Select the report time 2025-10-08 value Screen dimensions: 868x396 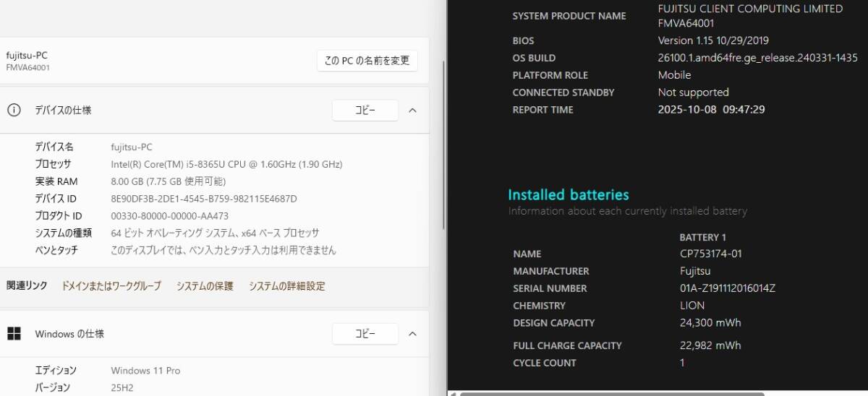point(711,110)
